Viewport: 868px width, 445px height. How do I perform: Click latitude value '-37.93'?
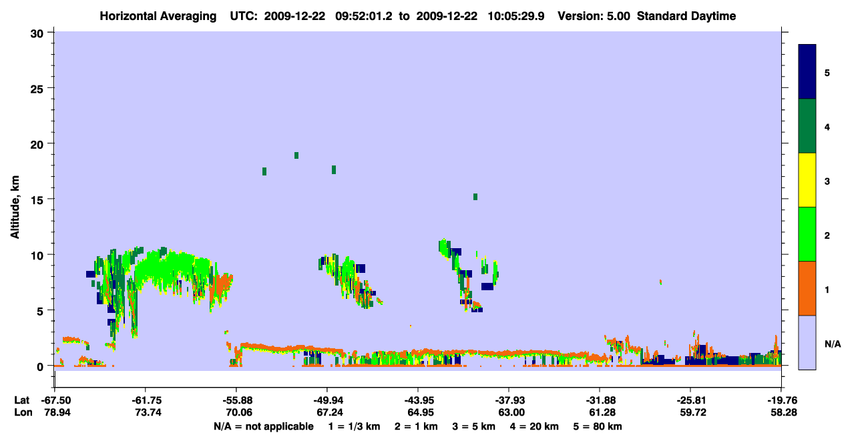[509, 400]
